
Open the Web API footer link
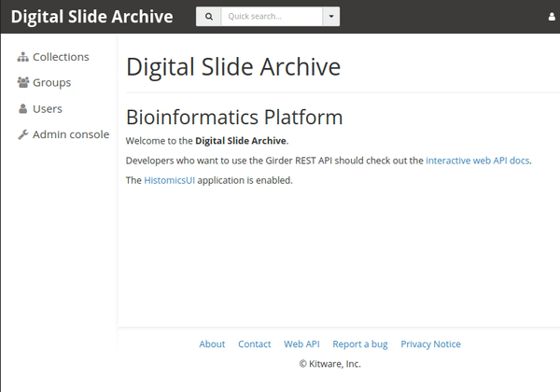pyautogui.click(x=301, y=344)
